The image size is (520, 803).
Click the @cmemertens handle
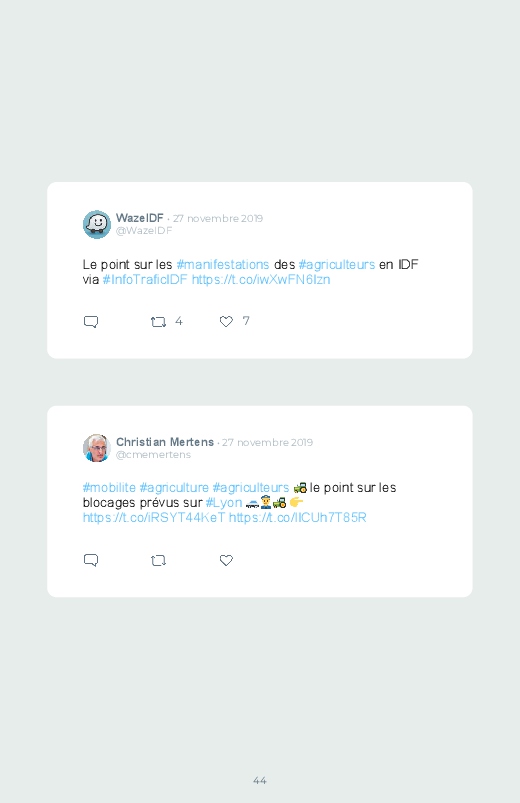(x=153, y=455)
